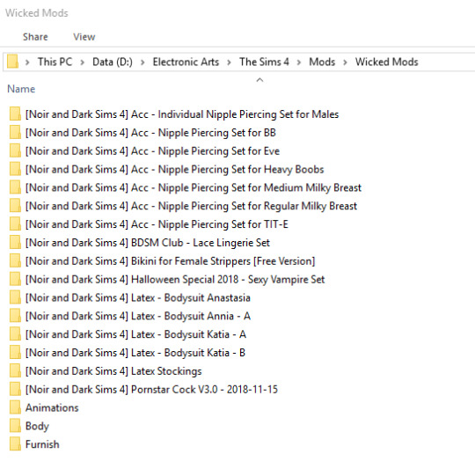This screenshot has height=476, width=475.
Task: Click the 'Animations' folder name
Action: (52, 407)
